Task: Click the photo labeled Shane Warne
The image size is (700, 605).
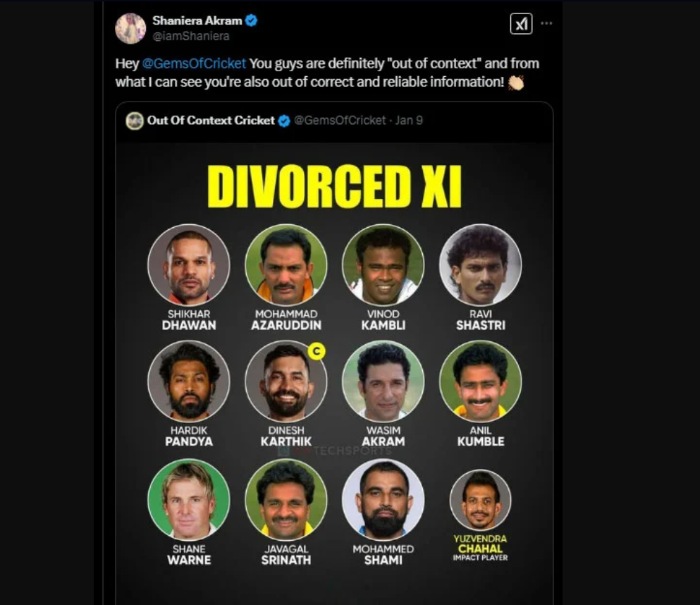Action: 188,499
